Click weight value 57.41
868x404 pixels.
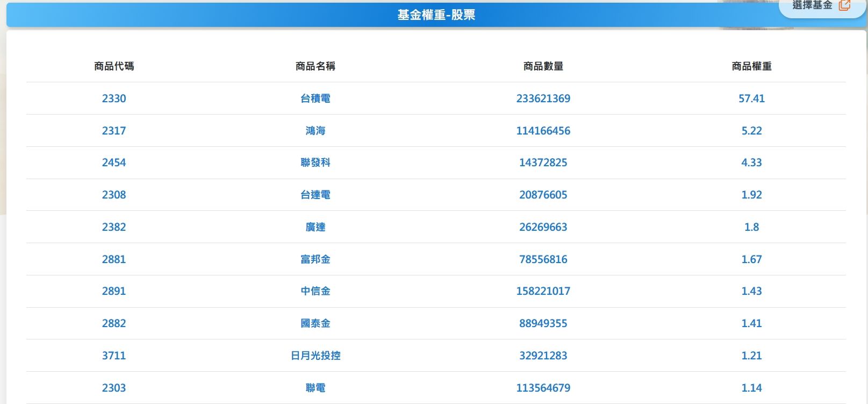751,98
